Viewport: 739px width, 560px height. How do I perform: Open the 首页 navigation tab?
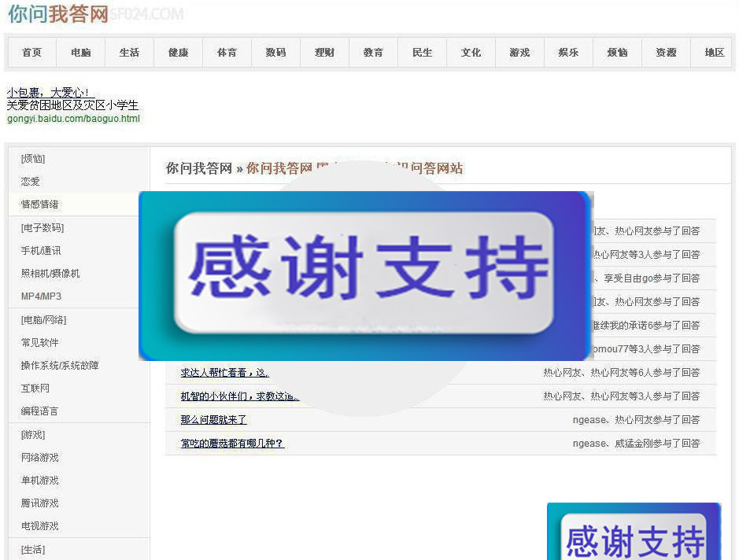pos(31,53)
